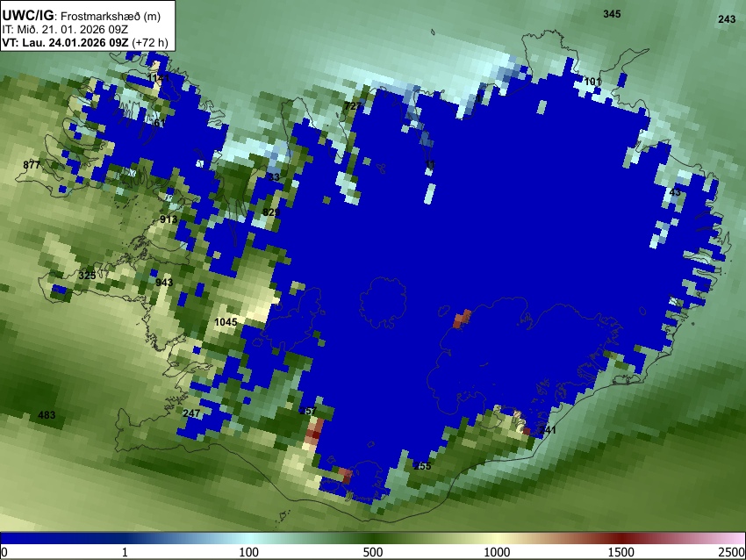
Task: Pick the map value 829
Action: [270, 212]
